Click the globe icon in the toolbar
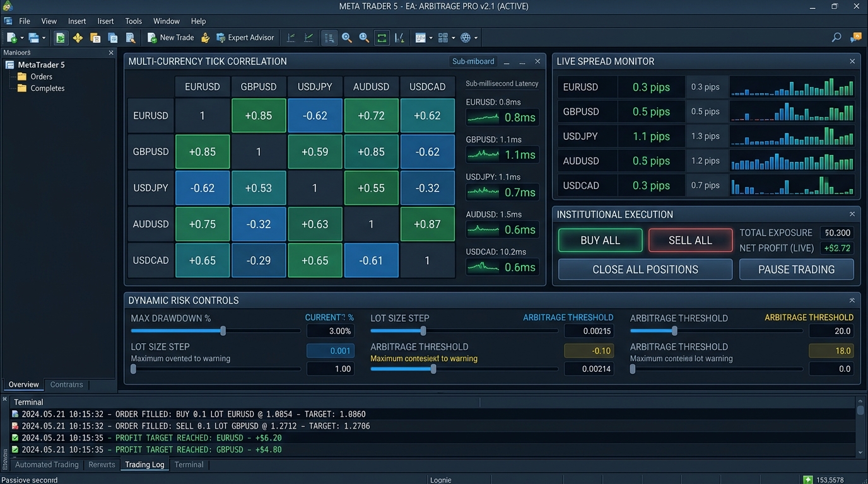This screenshot has height=484, width=868. 466,38
